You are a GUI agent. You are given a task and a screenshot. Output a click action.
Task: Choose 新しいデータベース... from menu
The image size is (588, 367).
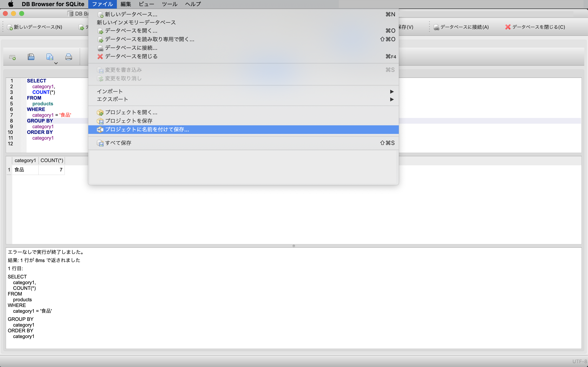[243, 14]
